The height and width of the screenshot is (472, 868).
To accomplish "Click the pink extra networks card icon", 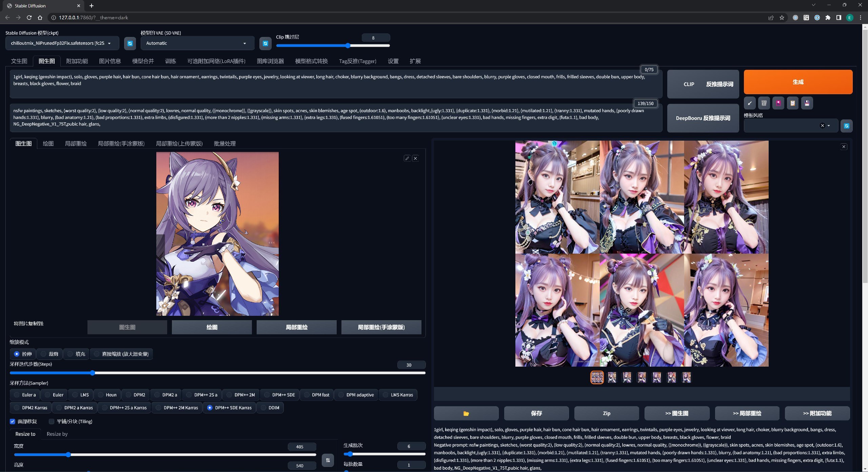I will (778, 103).
